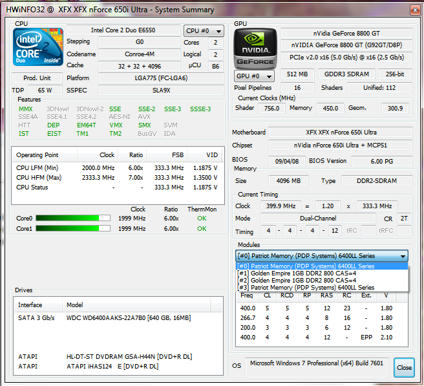The height and width of the screenshot is (386, 424).
Task: Click the ATAPI iHAS124 E drive entry
Action: coord(118,366)
